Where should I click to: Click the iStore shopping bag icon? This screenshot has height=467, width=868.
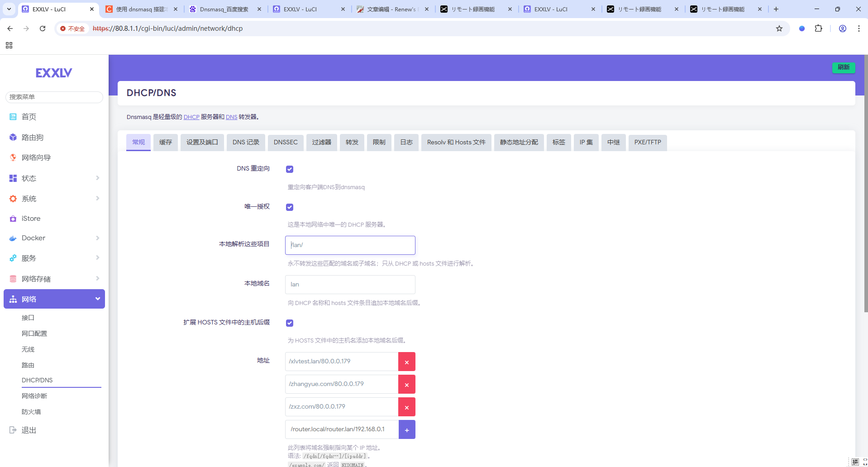[13, 219]
